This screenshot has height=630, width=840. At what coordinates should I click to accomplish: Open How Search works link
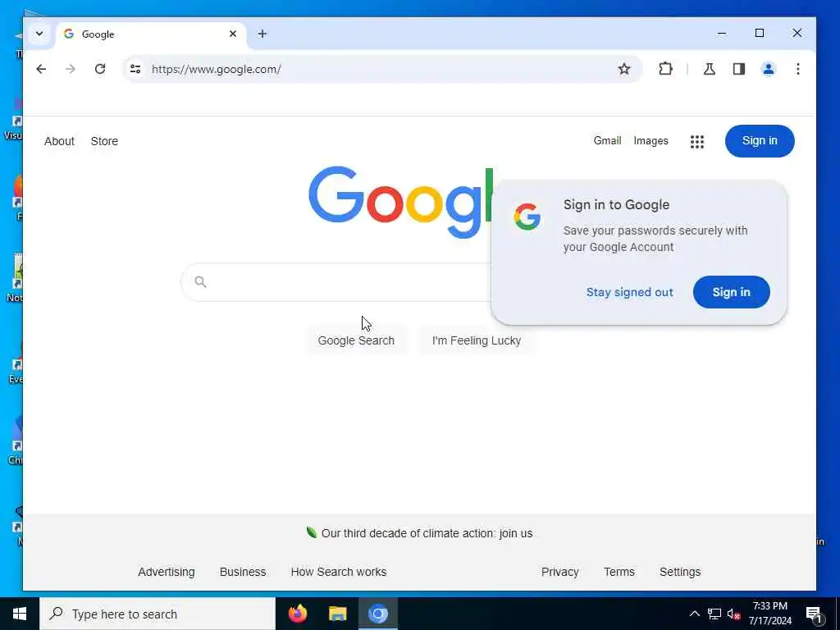tap(339, 572)
